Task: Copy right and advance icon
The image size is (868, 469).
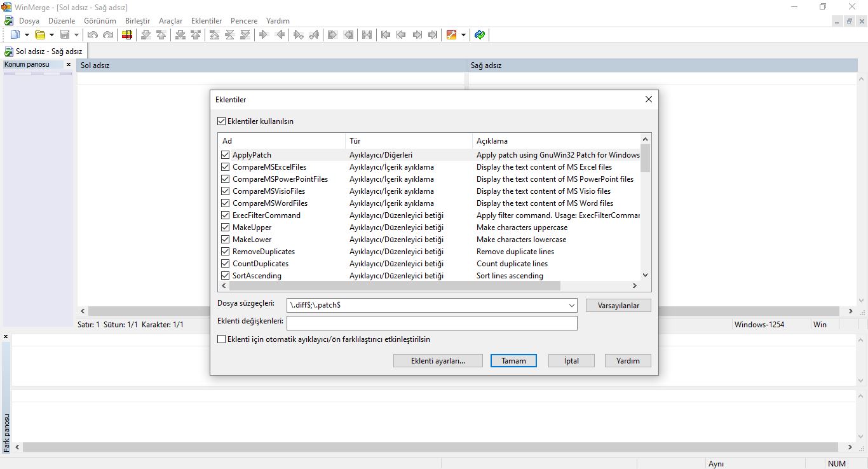Action: tap(299, 34)
